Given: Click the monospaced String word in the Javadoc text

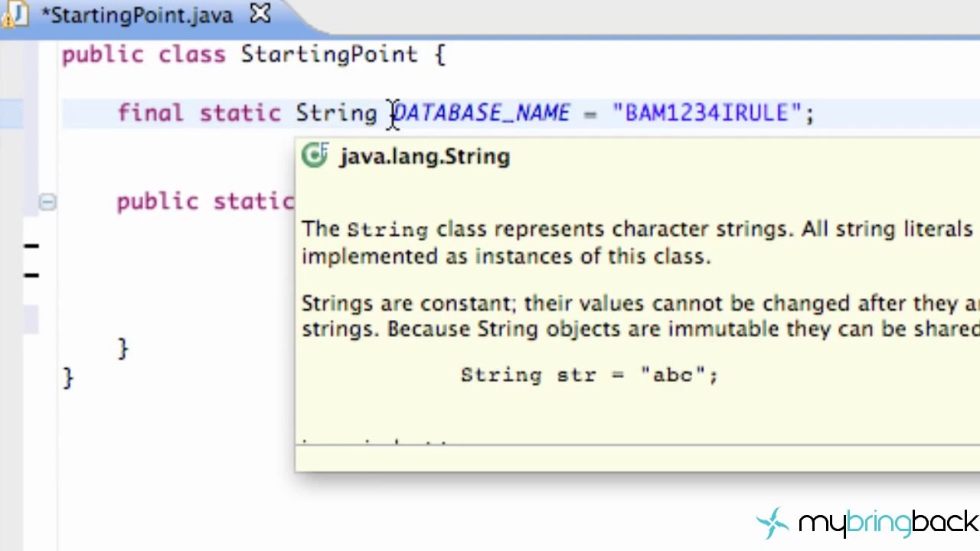Looking at the screenshot, I should 387,230.
